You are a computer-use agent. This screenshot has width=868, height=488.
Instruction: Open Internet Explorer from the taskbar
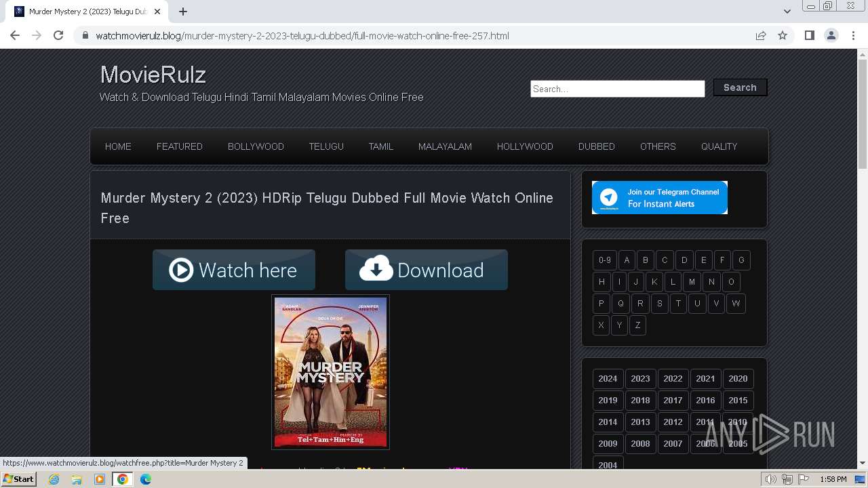click(54, 479)
